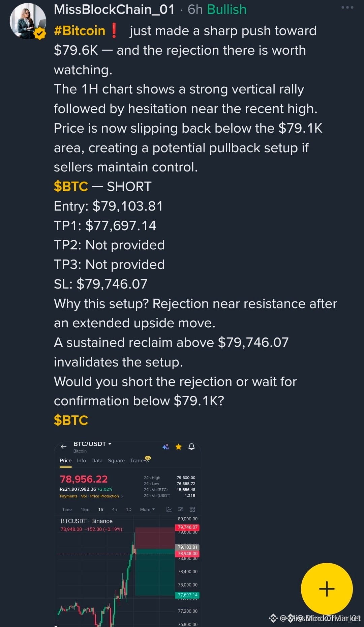Screen dimensions: 364x627
Task: Tap the $BTC cashtag before SHORT
Action: (x=71, y=186)
